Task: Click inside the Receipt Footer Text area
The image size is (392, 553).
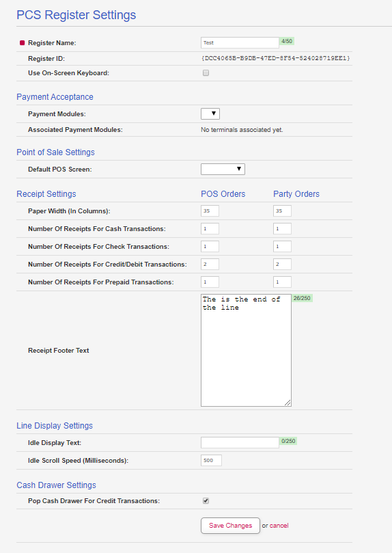Action: 246,350
